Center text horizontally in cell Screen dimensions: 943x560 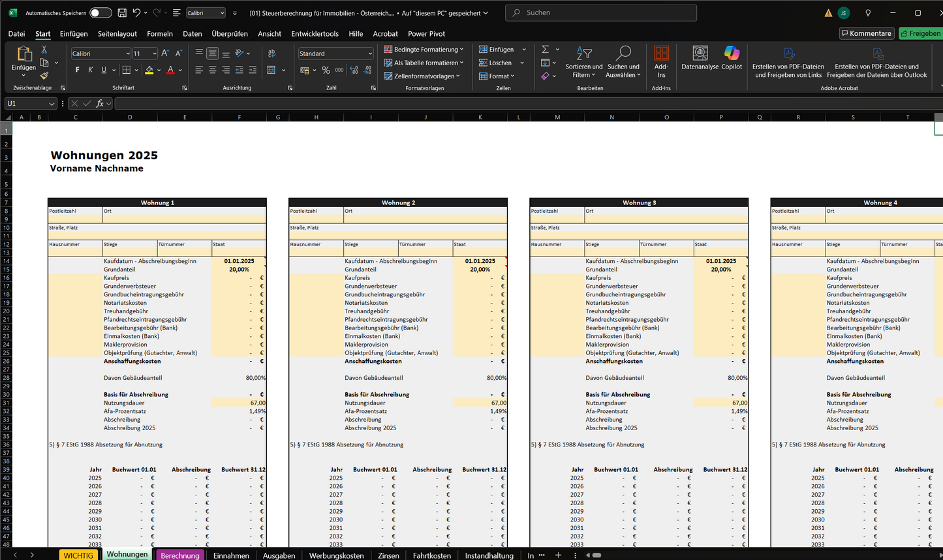point(212,70)
